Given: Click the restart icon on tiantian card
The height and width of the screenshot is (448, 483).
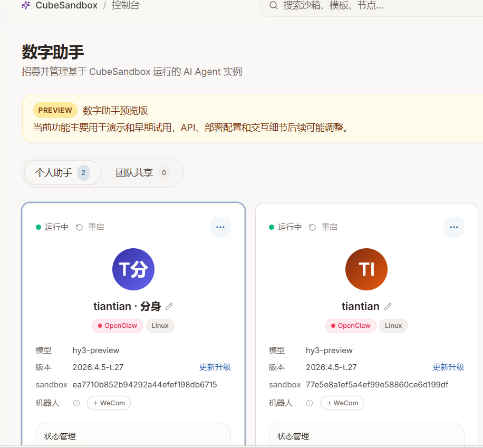Looking at the screenshot, I should [x=312, y=227].
